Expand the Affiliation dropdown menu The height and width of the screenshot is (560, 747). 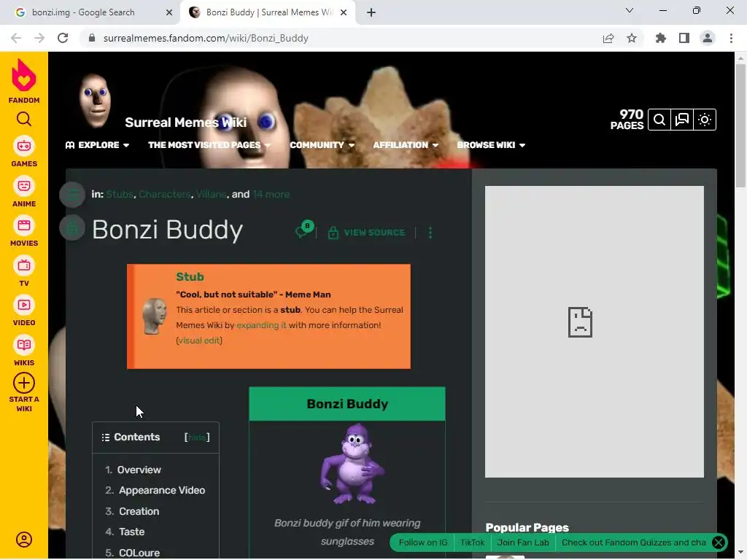click(406, 145)
